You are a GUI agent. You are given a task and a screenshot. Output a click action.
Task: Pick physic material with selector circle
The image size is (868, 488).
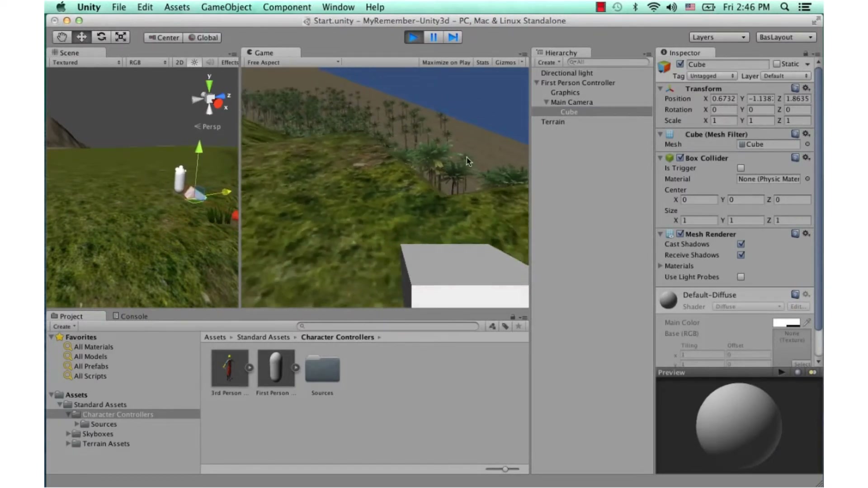pyautogui.click(x=807, y=179)
